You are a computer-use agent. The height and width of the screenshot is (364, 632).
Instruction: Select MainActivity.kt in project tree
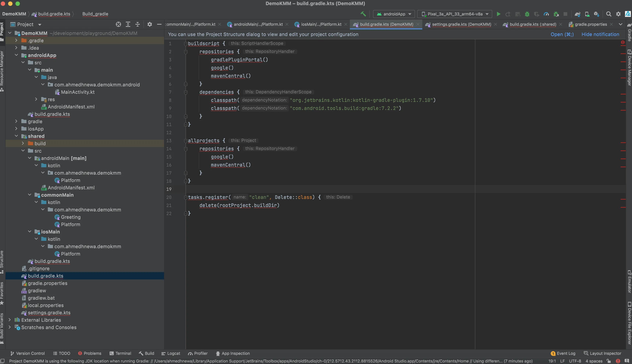click(78, 92)
